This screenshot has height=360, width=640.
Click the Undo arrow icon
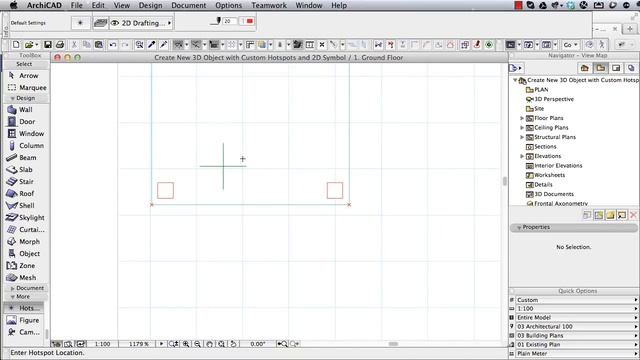click(113, 44)
